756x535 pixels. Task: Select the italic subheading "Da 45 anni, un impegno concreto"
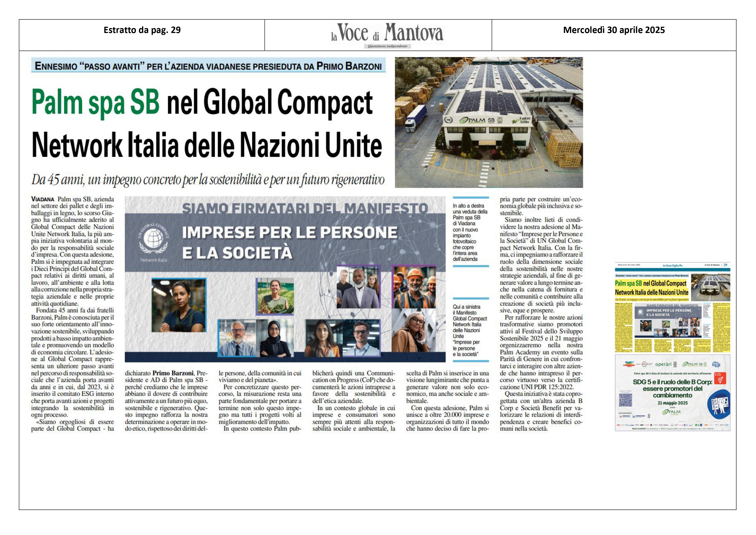tap(208, 180)
